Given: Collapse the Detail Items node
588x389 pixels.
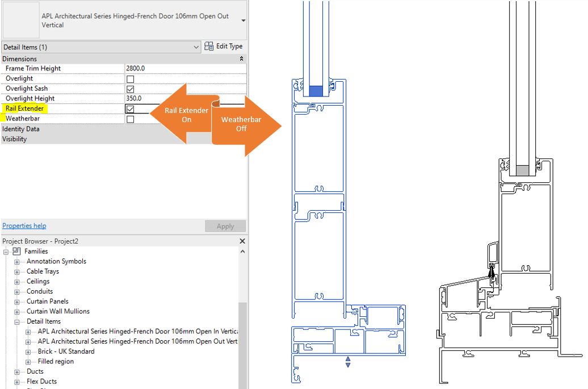Looking at the screenshot, I should click(x=17, y=322).
